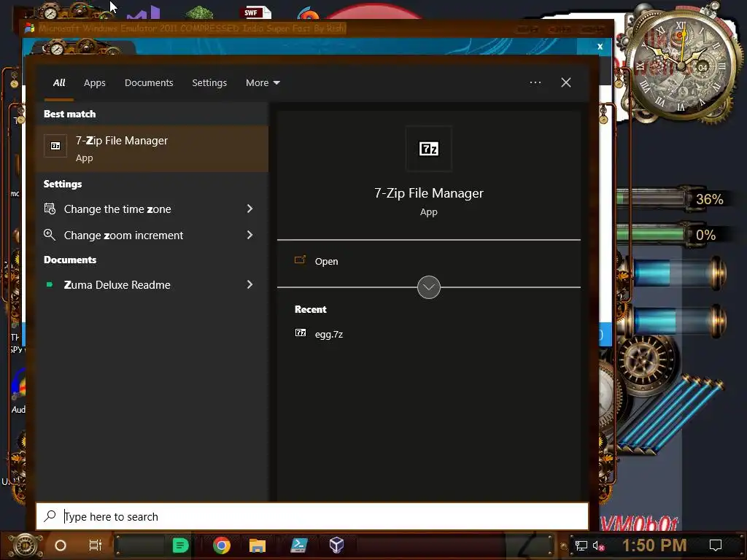
Task: Click the steampunk analog clock widget
Action: point(681,64)
